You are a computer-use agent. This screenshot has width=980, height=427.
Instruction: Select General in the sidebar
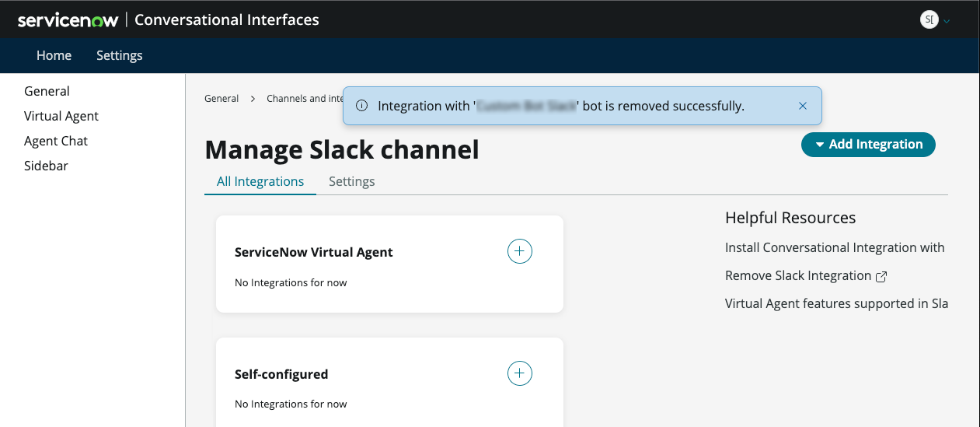point(47,91)
